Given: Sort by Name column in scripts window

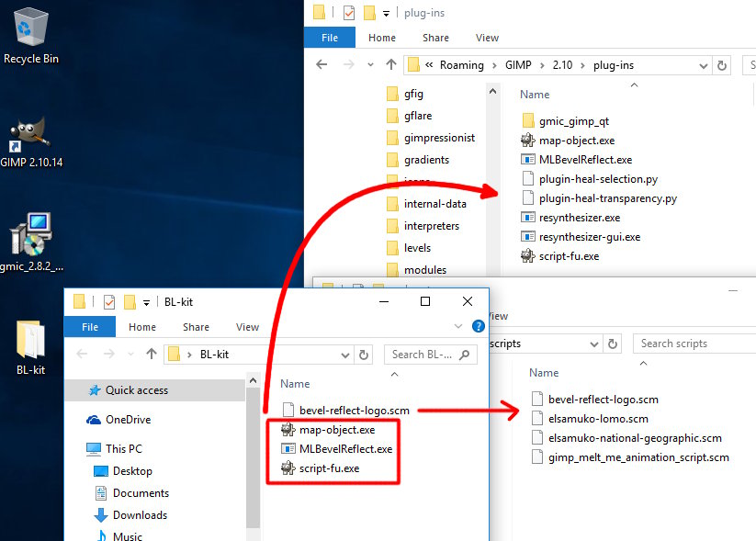Looking at the screenshot, I should pos(544,373).
